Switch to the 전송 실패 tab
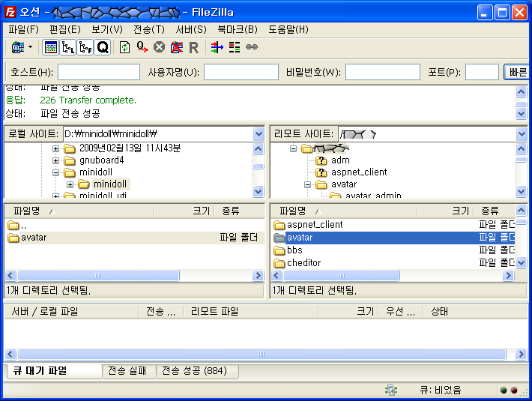This screenshot has height=401, width=532. click(x=129, y=371)
